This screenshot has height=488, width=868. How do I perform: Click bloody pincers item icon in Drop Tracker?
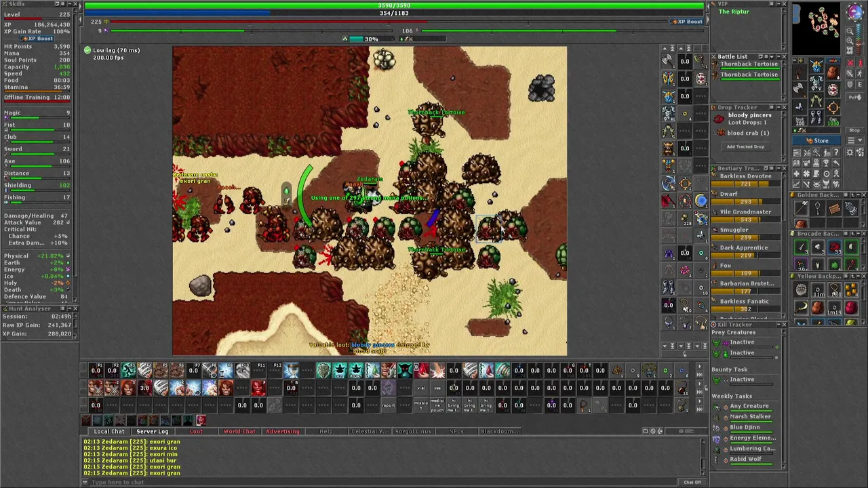(x=719, y=119)
